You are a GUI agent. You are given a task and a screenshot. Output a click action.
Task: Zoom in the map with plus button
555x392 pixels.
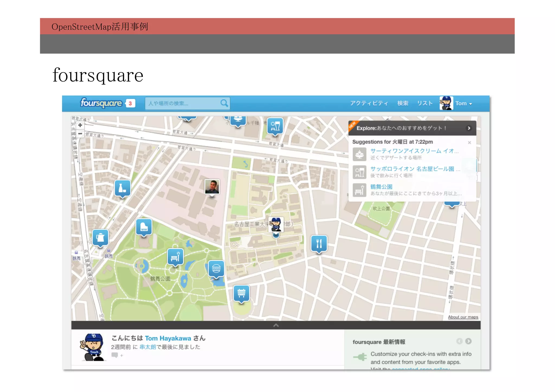click(x=80, y=125)
